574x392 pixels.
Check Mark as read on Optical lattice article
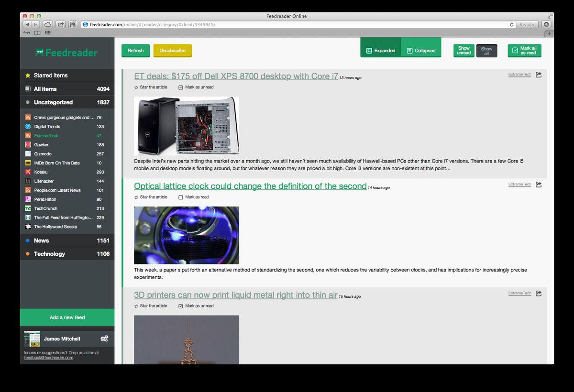[181, 197]
